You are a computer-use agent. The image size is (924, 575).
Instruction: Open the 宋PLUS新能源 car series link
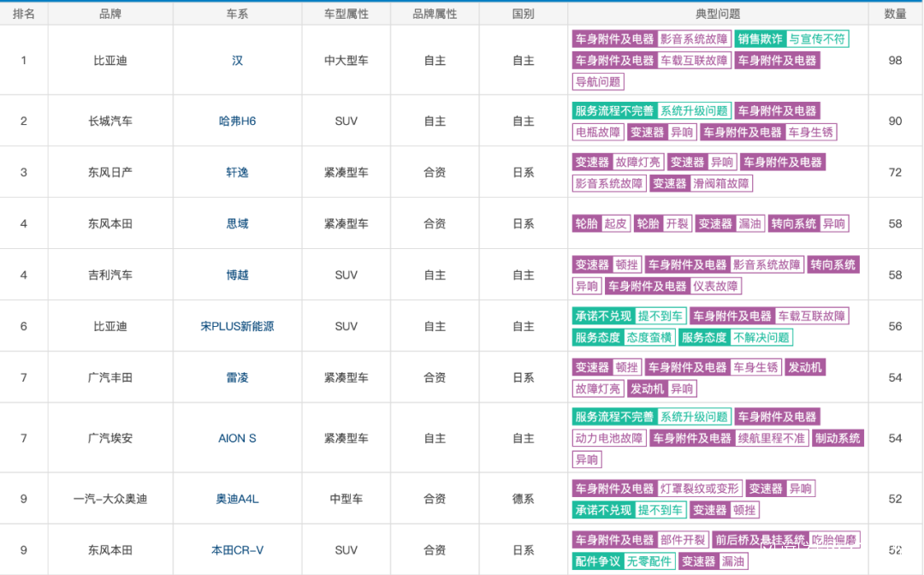(x=237, y=326)
